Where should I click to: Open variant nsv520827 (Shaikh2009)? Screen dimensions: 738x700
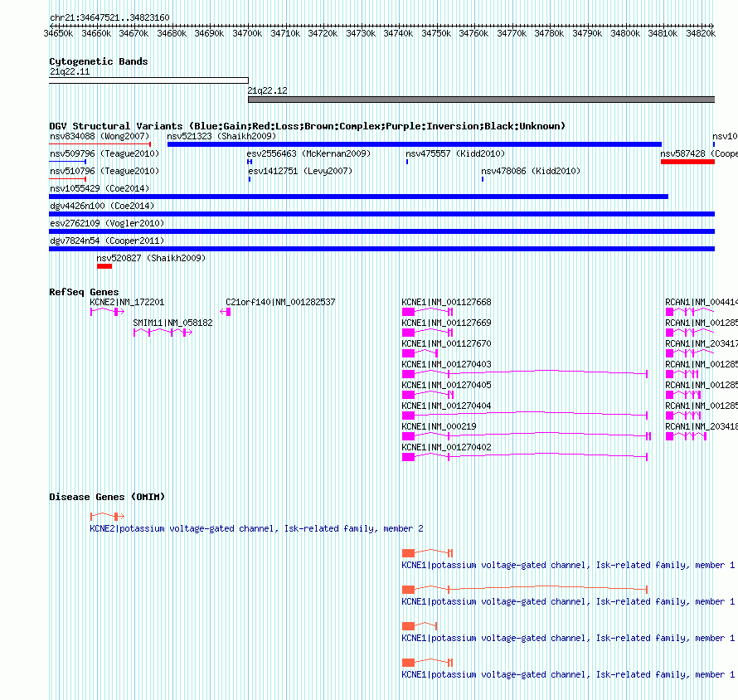point(151,258)
